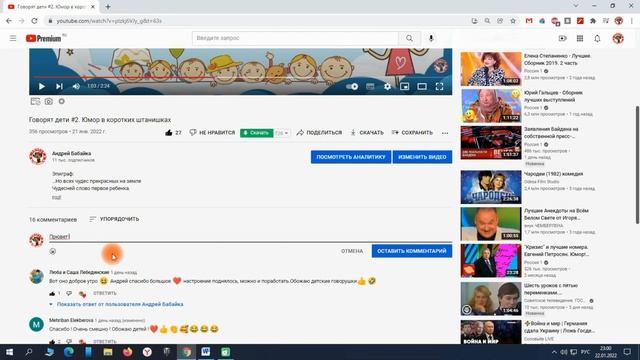Viewport: 640px width, 360px height.
Task: Reply ОТВЕТИТЬ to Люба и Саша comment
Action: 104,293
